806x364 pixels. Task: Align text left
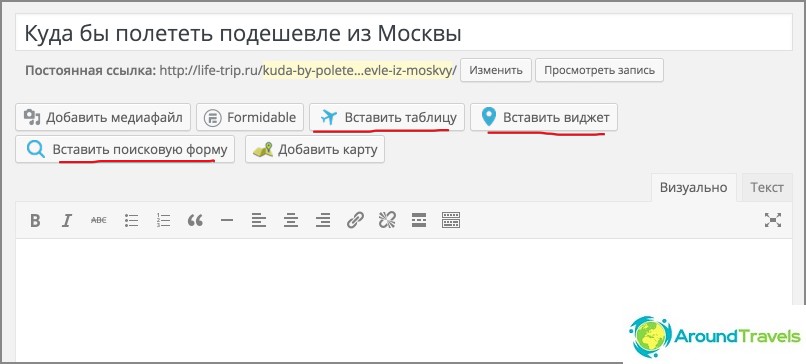click(x=259, y=221)
